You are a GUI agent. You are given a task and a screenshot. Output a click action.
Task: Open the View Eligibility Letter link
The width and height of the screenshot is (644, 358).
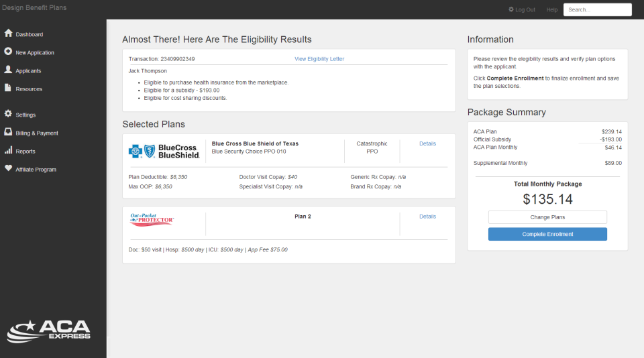click(x=319, y=59)
